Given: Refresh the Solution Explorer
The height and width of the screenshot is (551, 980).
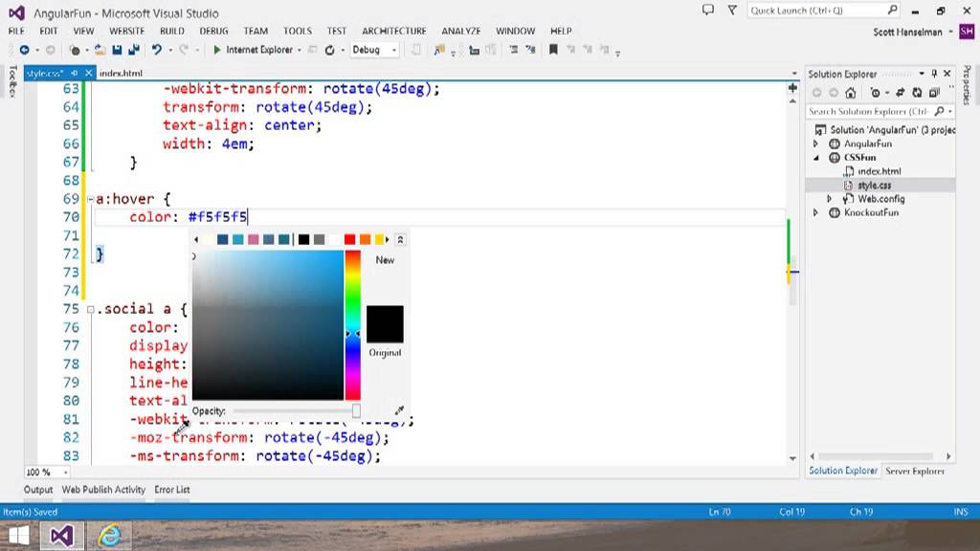Looking at the screenshot, I should pos(916,93).
